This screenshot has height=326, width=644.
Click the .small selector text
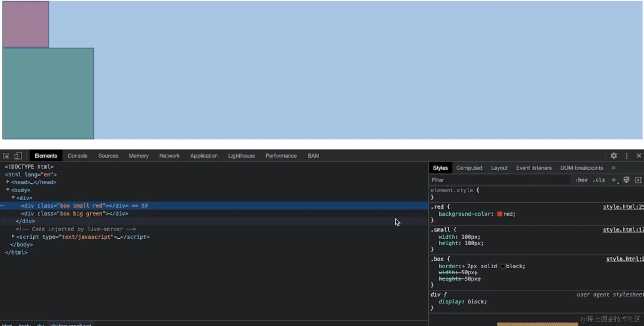point(440,230)
